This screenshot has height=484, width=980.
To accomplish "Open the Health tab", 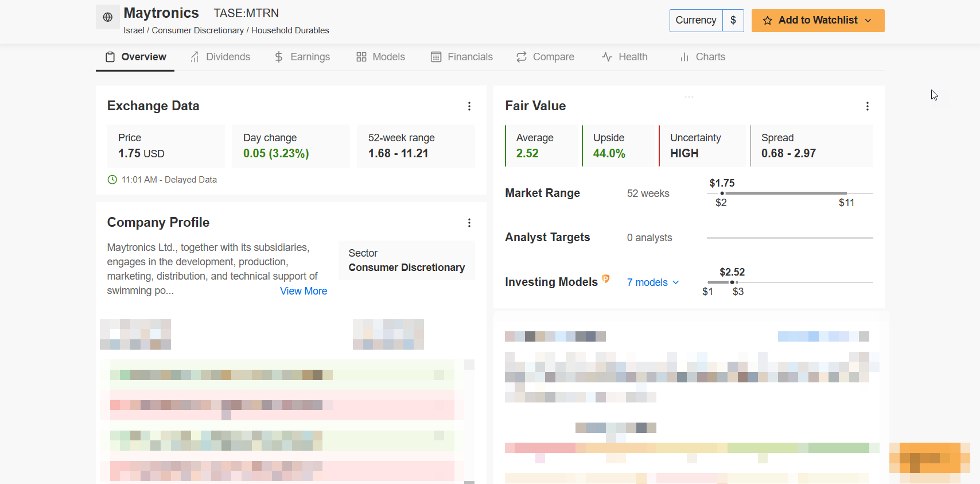I will [624, 57].
